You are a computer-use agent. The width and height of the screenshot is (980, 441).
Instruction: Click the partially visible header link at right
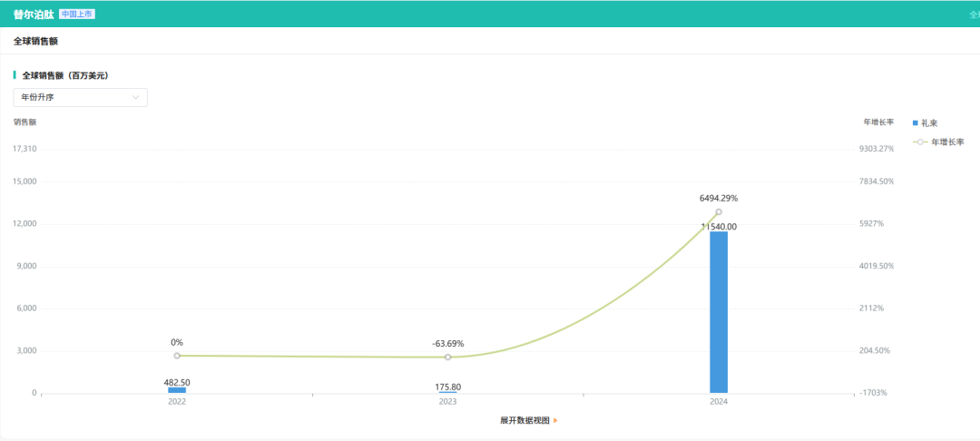point(975,14)
